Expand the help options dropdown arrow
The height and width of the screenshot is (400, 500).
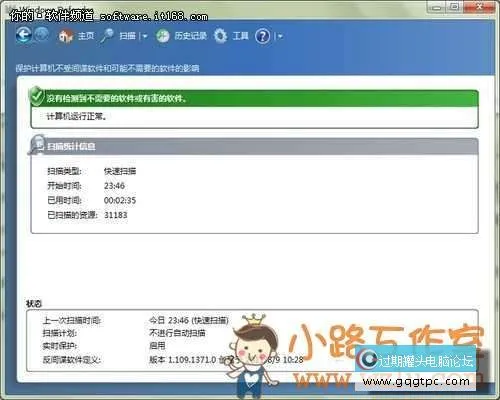point(280,36)
